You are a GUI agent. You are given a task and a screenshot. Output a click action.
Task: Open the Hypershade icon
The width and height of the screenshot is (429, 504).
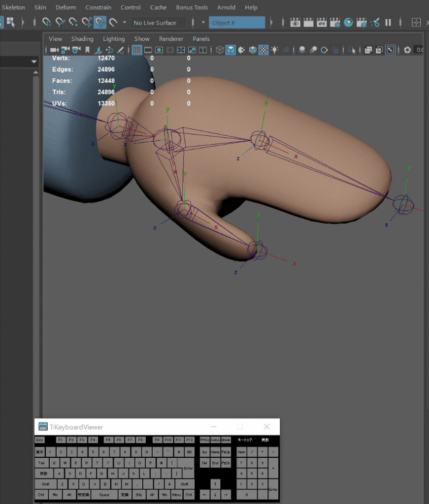(x=348, y=22)
